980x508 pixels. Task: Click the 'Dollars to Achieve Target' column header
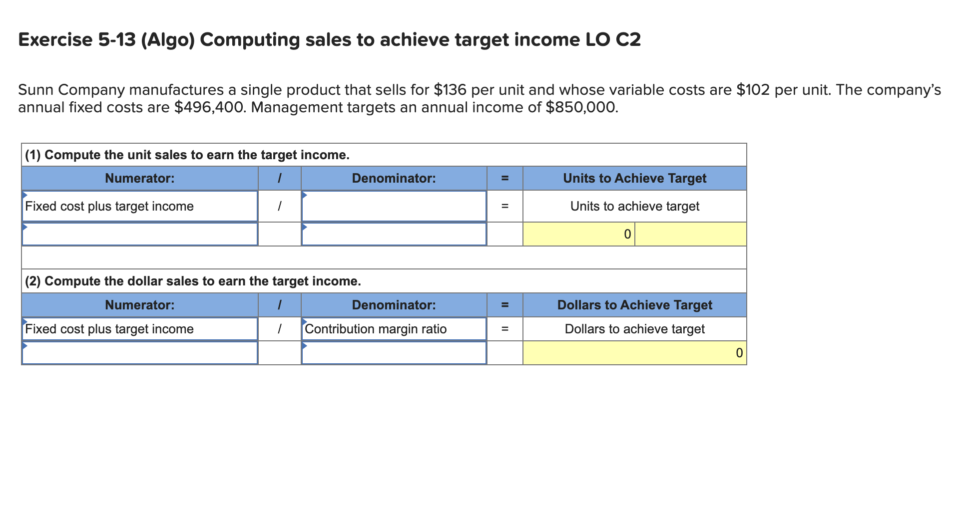pyautogui.click(x=634, y=305)
